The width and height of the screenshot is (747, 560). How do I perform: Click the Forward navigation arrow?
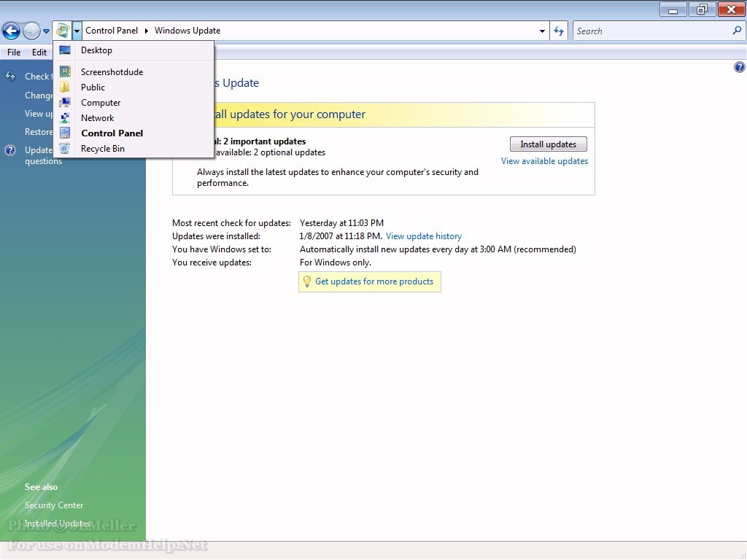(31, 31)
